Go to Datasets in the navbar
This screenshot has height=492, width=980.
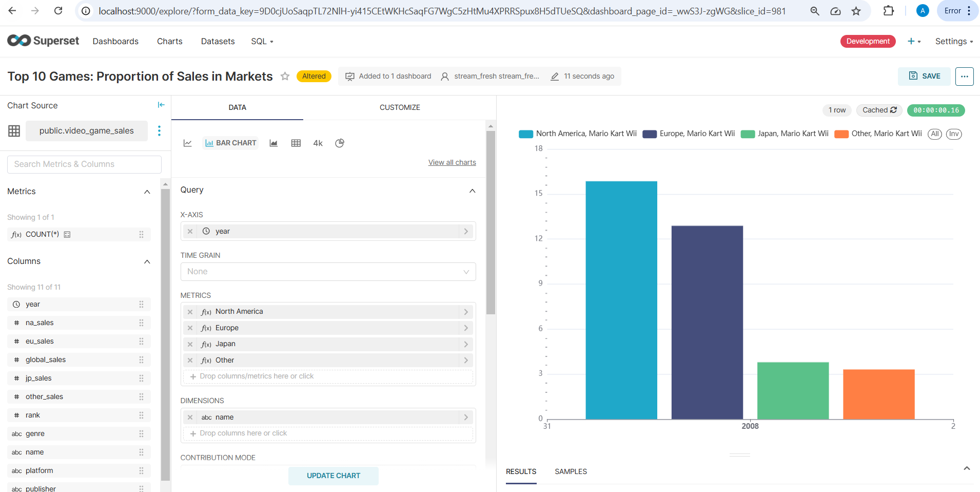pos(218,41)
